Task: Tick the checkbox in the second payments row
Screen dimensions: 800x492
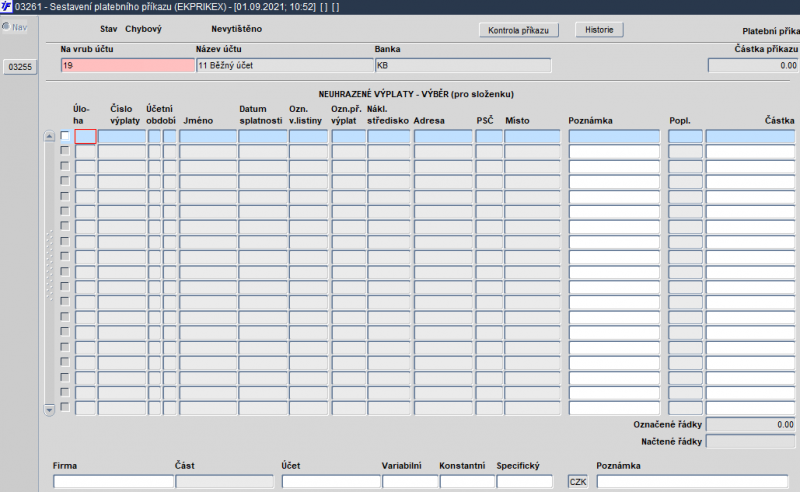Action: coord(65,151)
